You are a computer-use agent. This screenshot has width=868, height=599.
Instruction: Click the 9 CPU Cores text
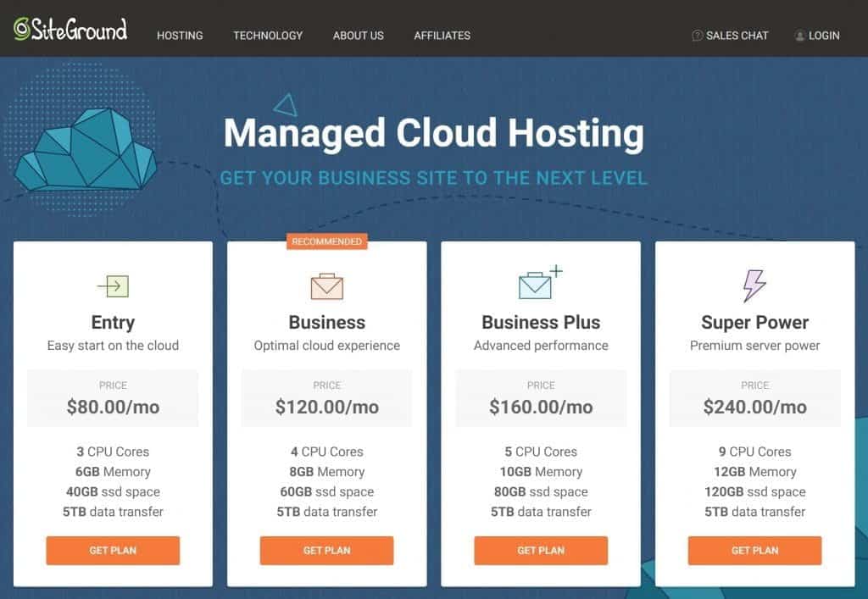click(x=754, y=452)
